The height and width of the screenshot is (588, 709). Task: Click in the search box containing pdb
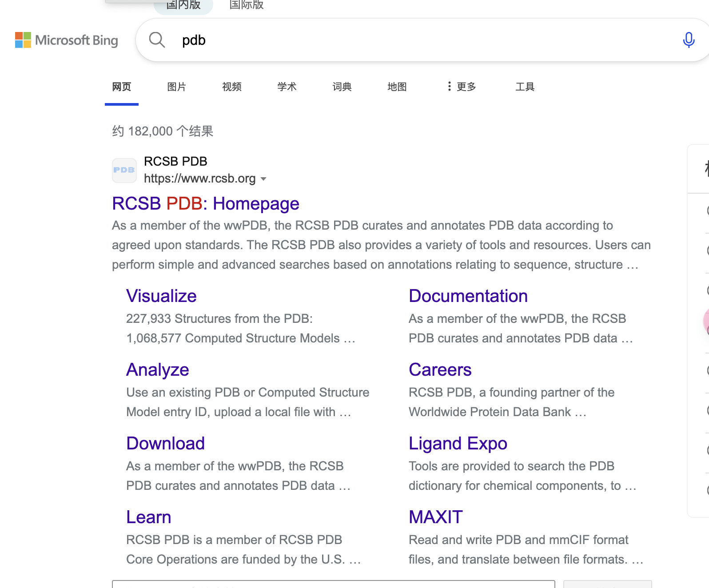[x=400, y=40]
